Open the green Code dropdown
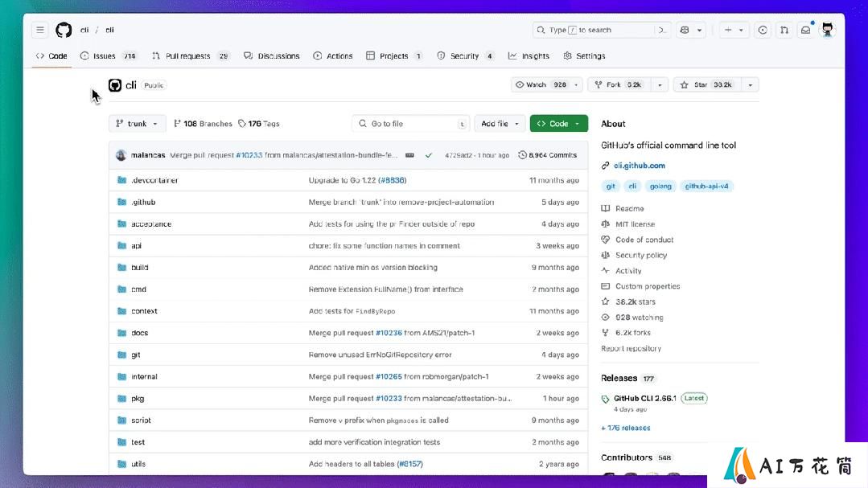This screenshot has width=868, height=488. [558, 123]
